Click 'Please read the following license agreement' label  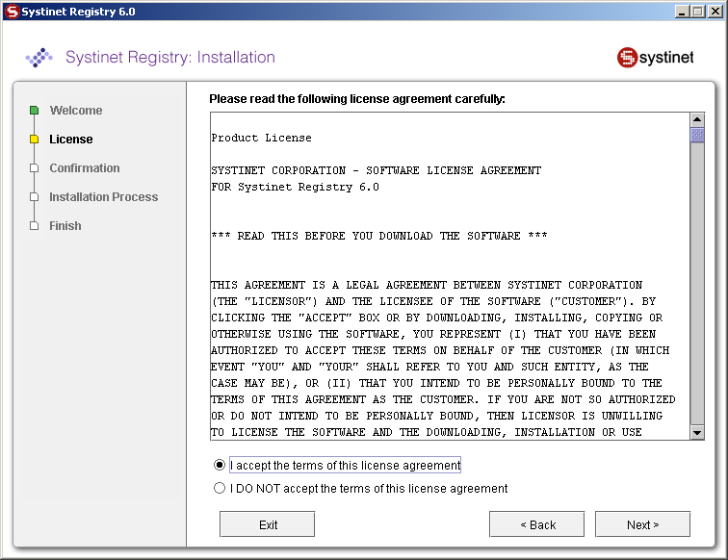357,99
